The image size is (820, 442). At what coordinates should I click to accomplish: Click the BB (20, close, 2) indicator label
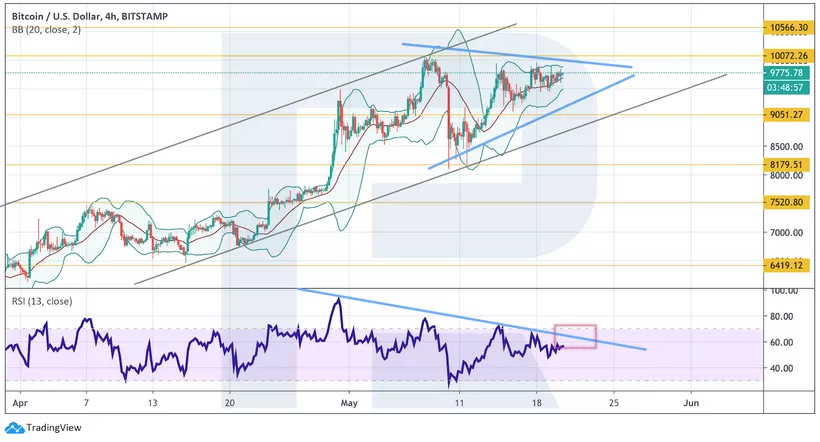48,30
